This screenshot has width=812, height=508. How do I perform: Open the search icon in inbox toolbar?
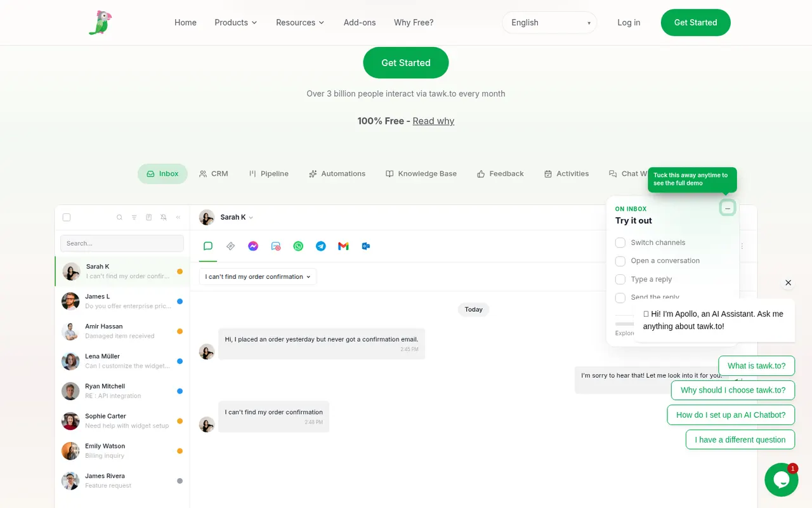tap(119, 217)
